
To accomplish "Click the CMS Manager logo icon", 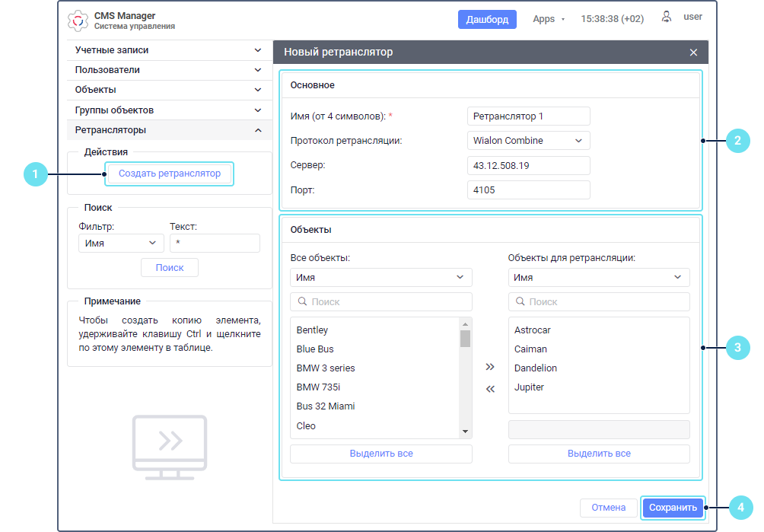I will pyautogui.click(x=78, y=20).
